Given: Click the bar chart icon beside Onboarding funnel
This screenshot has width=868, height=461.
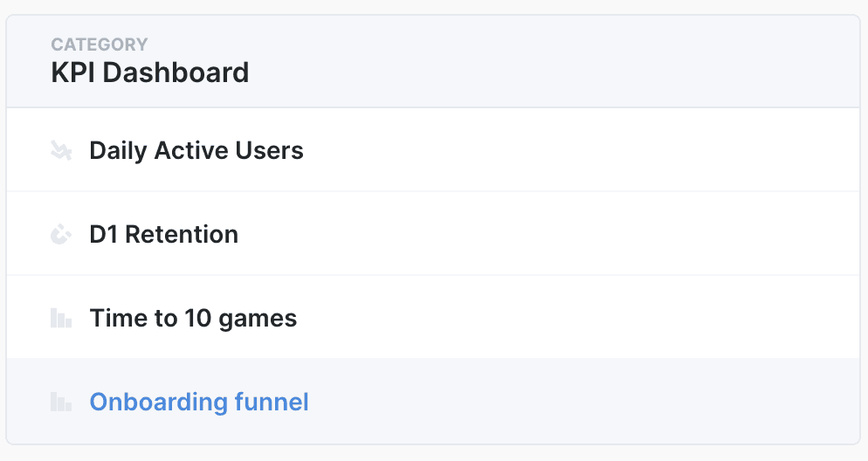Looking at the screenshot, I should [x=60, y=403].
